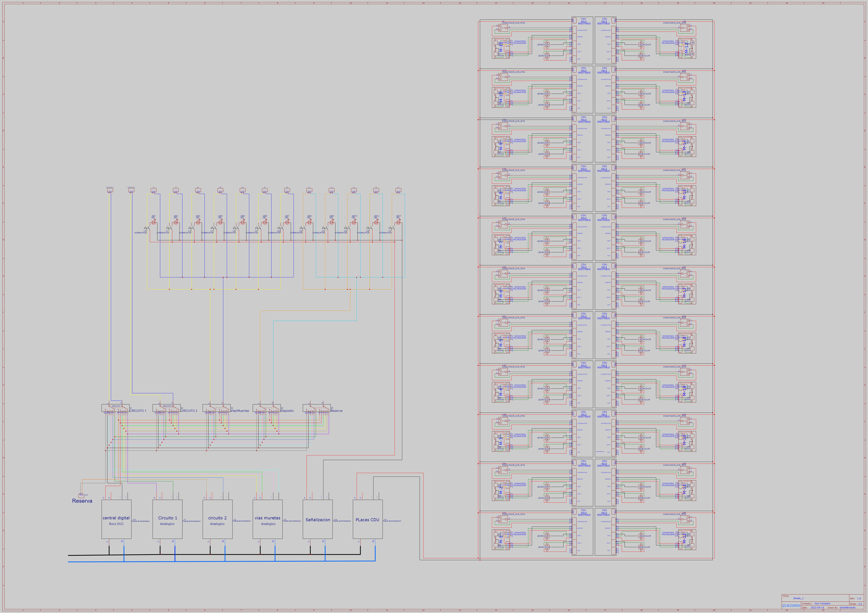Select the S4 Deposito rotary switch

(266, 408)
